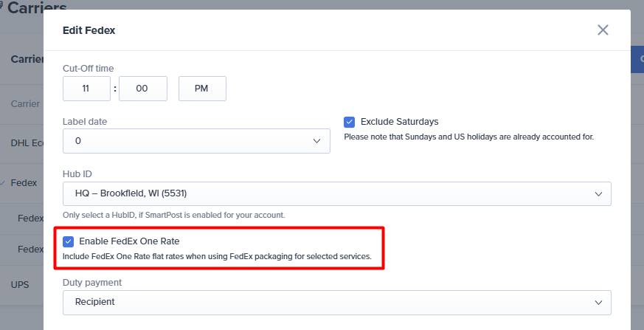
Task: Select the DHL carrier row behind dialog
Action: click(22, 143)
